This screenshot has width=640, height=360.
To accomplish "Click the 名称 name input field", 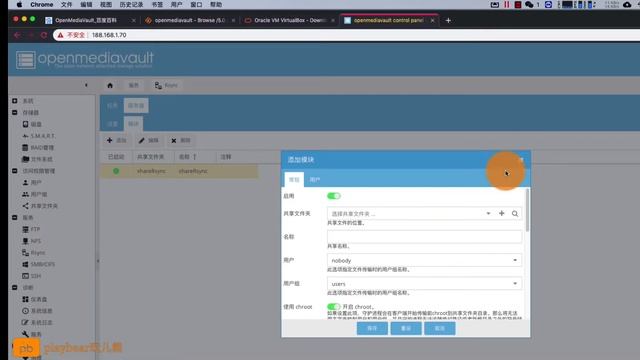I will click(x=424, y=237).
